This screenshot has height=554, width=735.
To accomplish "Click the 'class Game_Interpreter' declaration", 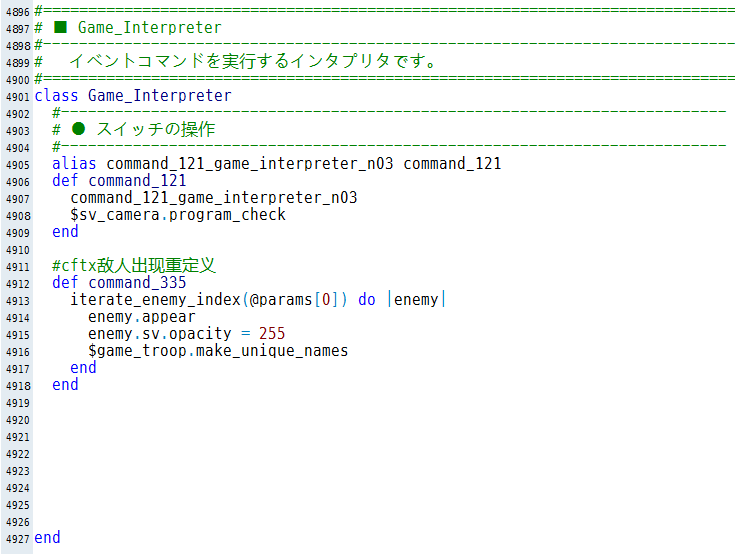I will point(133,96).
